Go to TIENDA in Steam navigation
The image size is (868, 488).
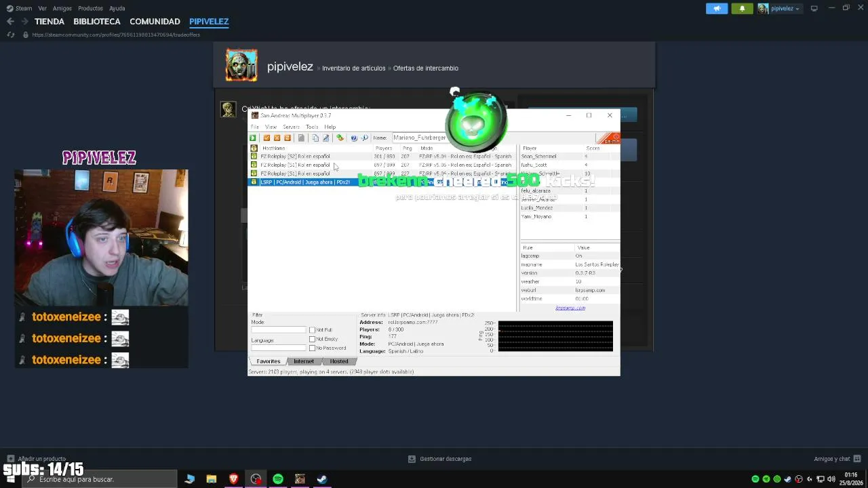[x=50, y=22]
